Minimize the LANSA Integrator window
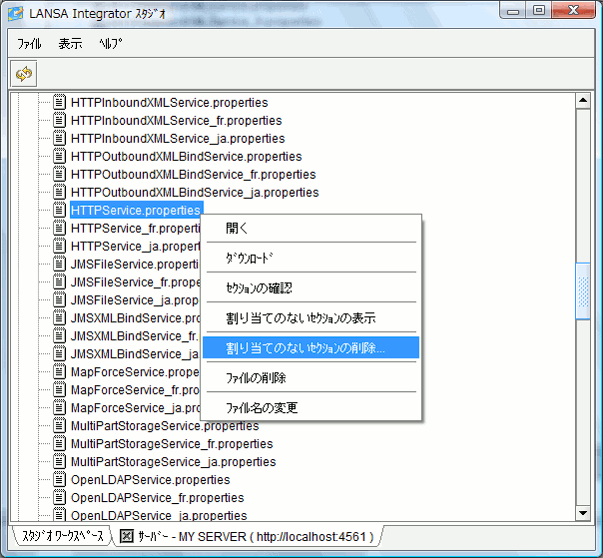The image size is (603, 558). click(x=513, y=11)
